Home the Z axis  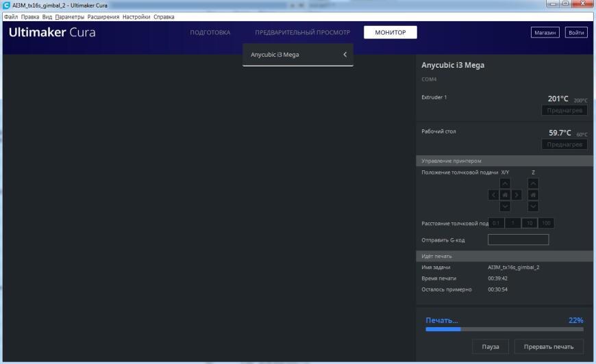tap(533, 195)
